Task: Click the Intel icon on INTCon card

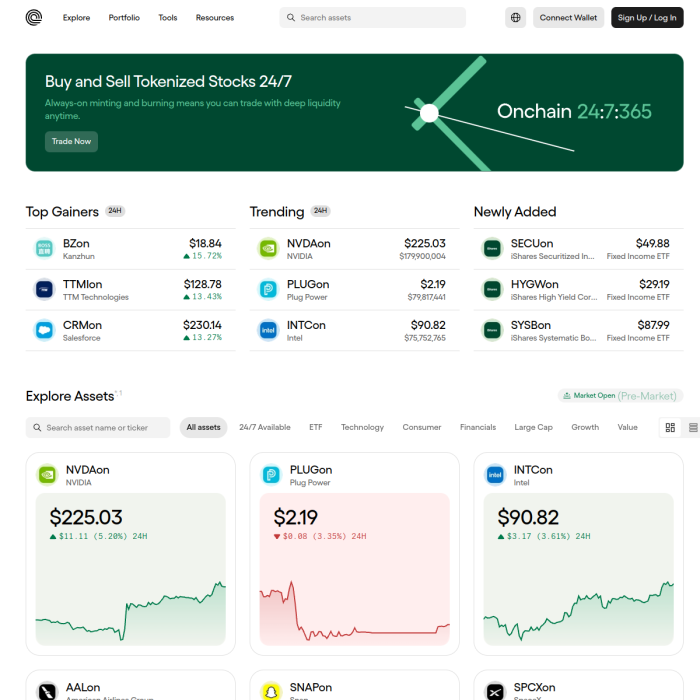Action: point(496,475)
